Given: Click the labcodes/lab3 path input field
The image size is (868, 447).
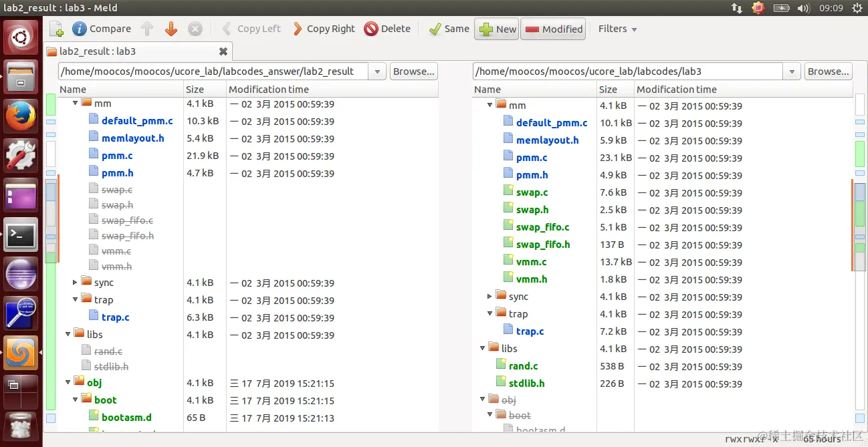Looking at the screenshot, I should [628, 71].
